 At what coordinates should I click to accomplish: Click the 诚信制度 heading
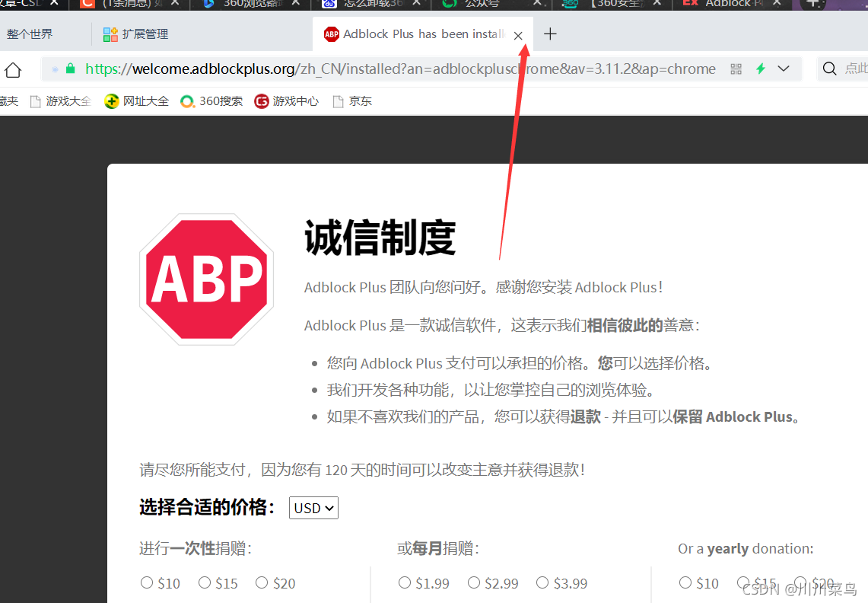(x=380, y=238)
